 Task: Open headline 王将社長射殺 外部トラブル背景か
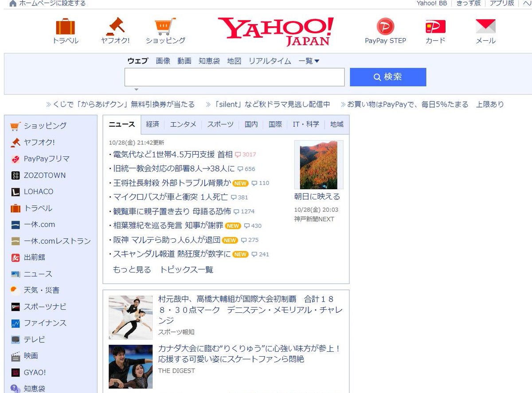(x=172, y=183)
